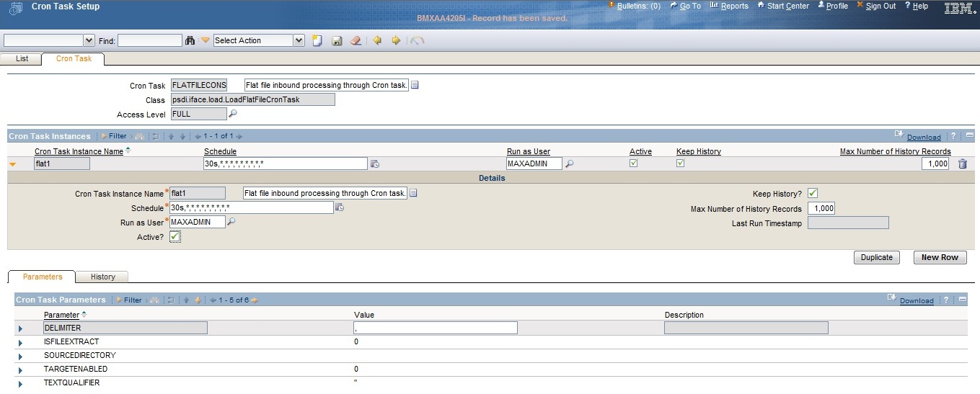980x394 pixels.
Task: Open the Reports menu
Action: pos(729,6)
